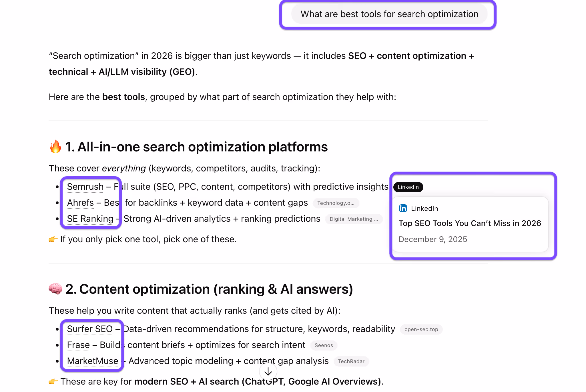Open the MarketMuse link
Screen dimensions: 586x392
point(93,361)
